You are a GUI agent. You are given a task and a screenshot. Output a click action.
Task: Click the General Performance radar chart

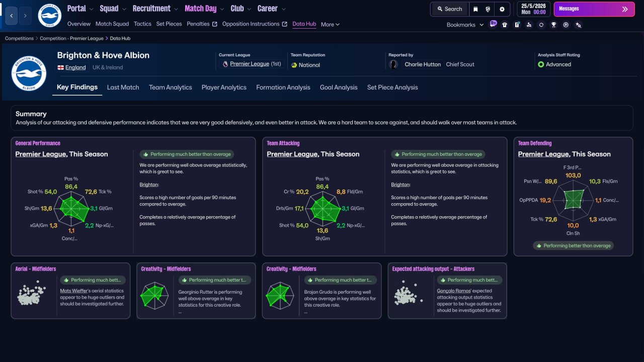click(71, 208)
